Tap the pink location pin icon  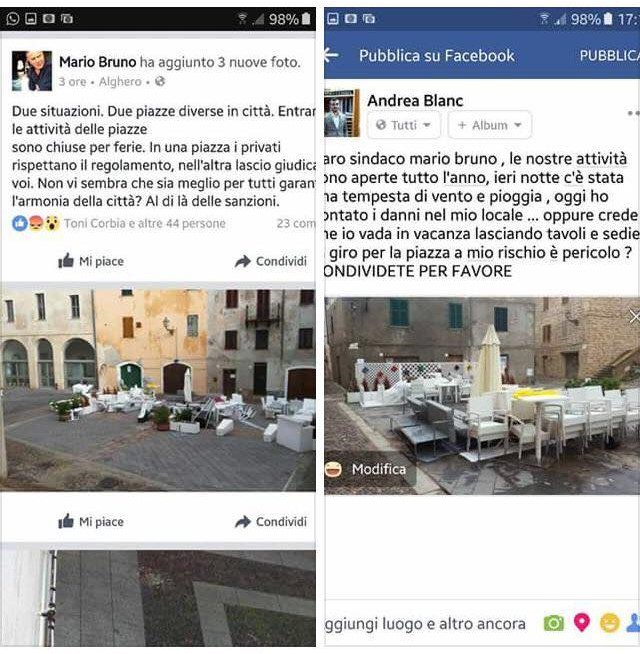582,623
